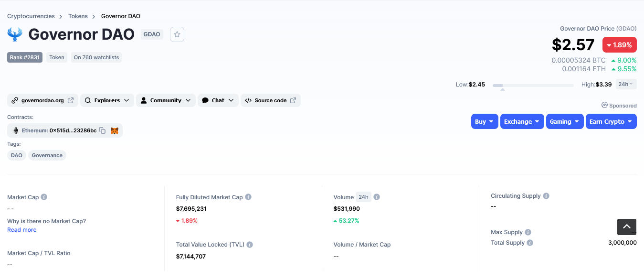644x280 pixels.
Task: Expand the Community dropdown
Action: [166, 100]
